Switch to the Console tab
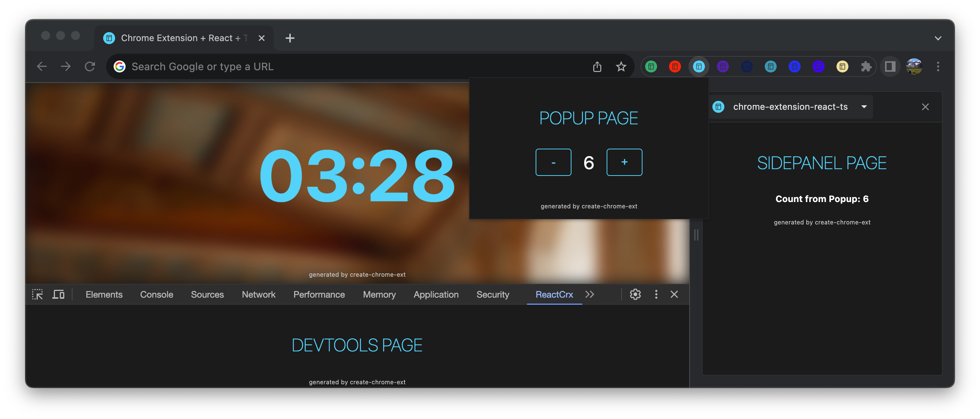The height and width of the screenshot is (419, 980). click(156, 295)
